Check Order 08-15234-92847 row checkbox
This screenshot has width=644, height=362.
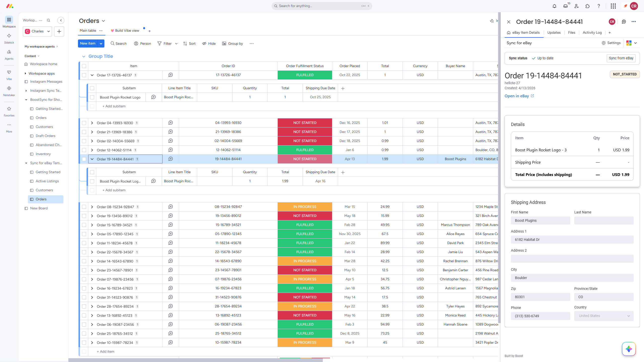click(84, 207)
